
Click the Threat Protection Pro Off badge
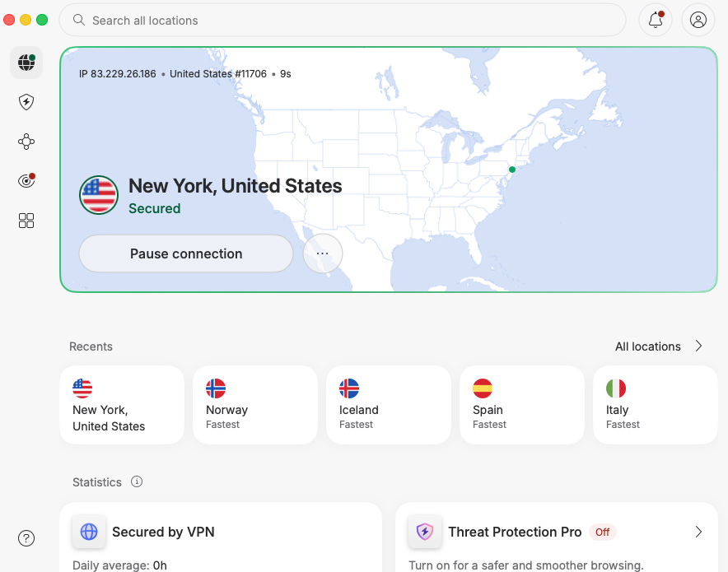pyautogui.click(x=603, y=532)
